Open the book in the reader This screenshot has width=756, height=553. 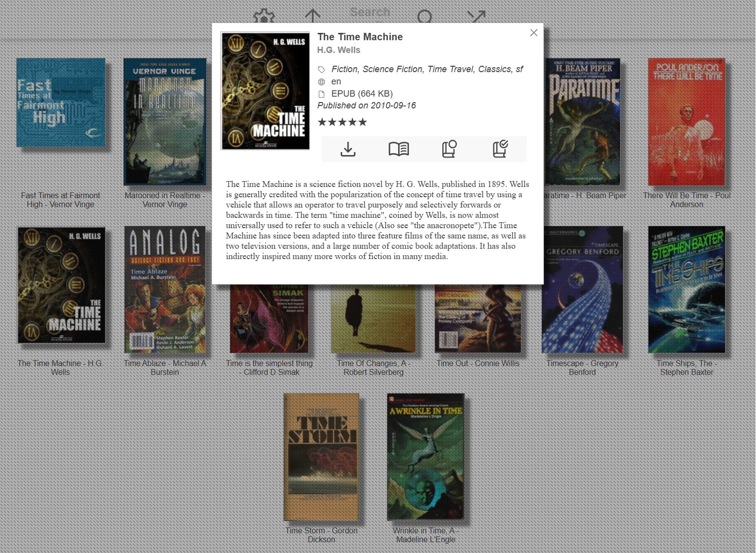[399, 149]
